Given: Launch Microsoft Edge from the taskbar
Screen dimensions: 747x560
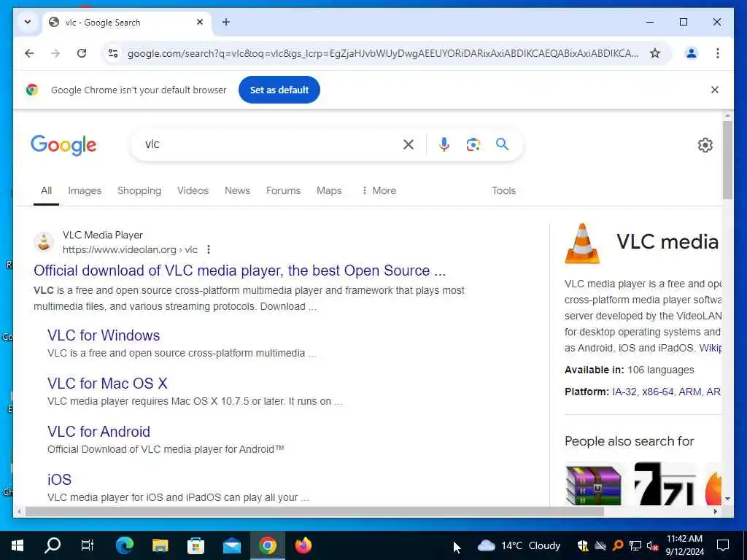Looking at the screenshot, I should (x=124, y=545).
